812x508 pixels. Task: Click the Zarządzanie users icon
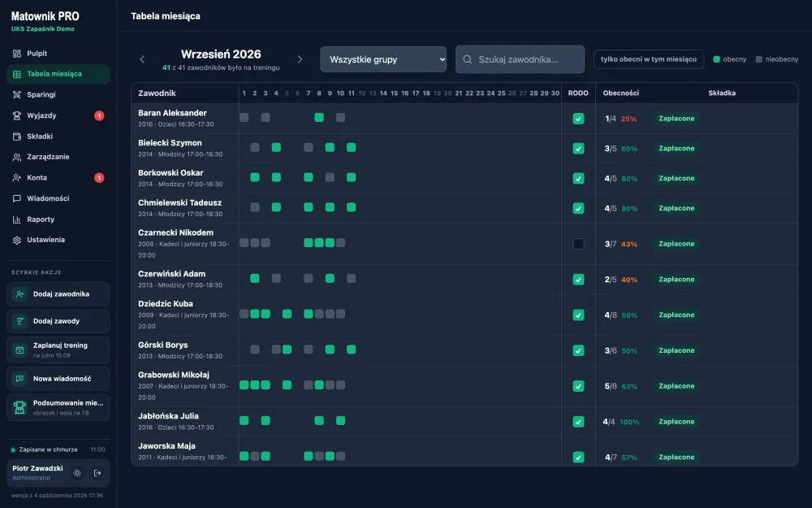click(16, 157)
